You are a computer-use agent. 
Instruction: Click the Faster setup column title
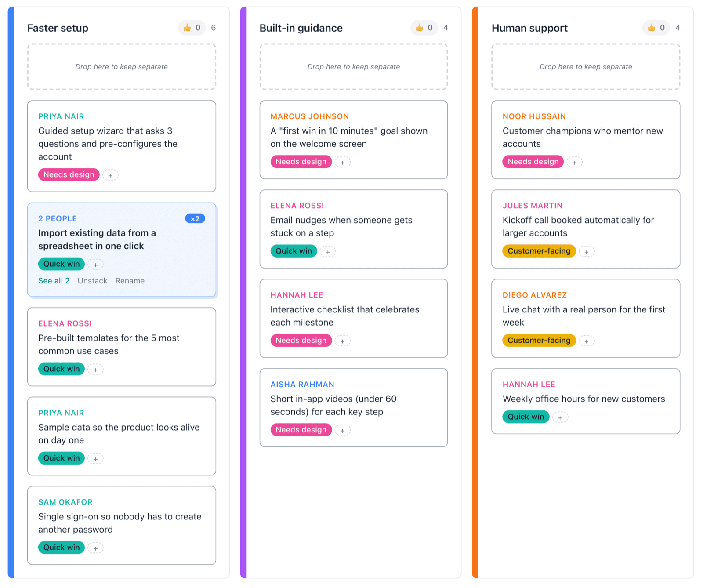coord(58,28)
